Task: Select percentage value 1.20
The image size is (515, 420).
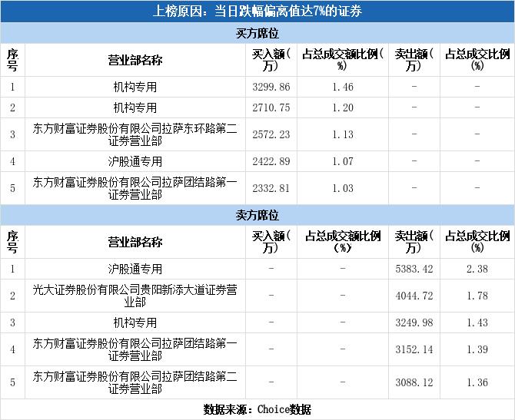Action: [343, 107]
